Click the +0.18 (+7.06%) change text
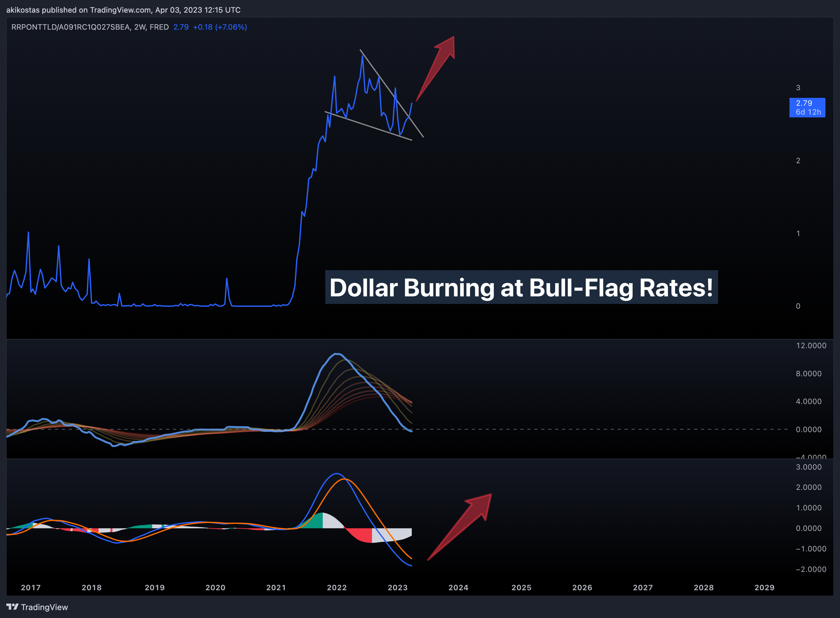Image resolution: width=840 pixels, height=618 pixels. [x=220, y=27]
